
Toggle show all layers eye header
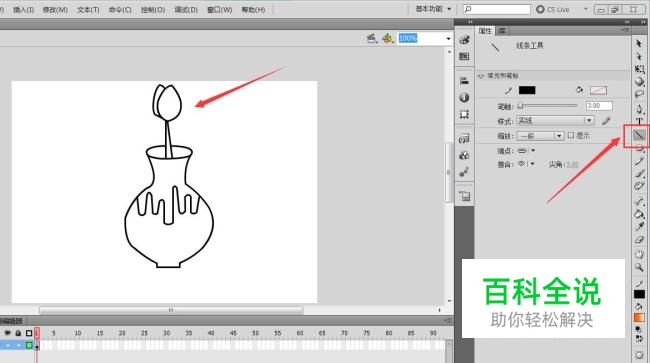[7, 333]
